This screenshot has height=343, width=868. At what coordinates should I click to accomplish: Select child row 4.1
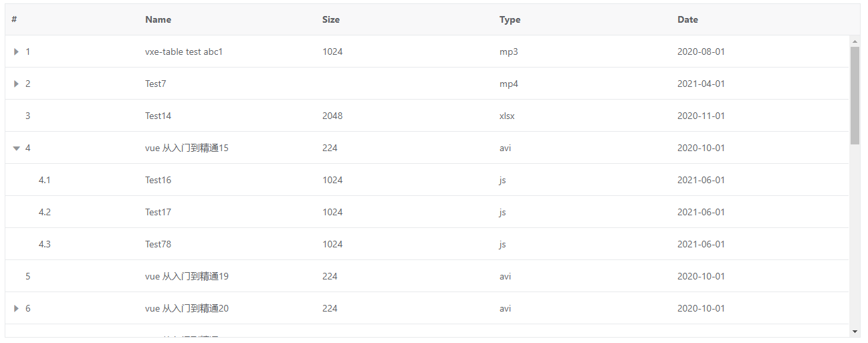(45, 180)
